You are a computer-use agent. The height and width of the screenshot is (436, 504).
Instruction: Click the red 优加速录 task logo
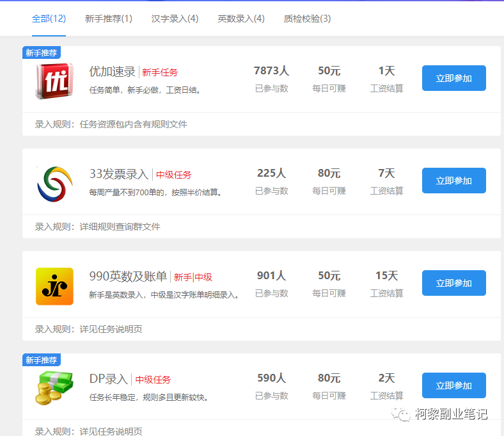click(54, 81)
